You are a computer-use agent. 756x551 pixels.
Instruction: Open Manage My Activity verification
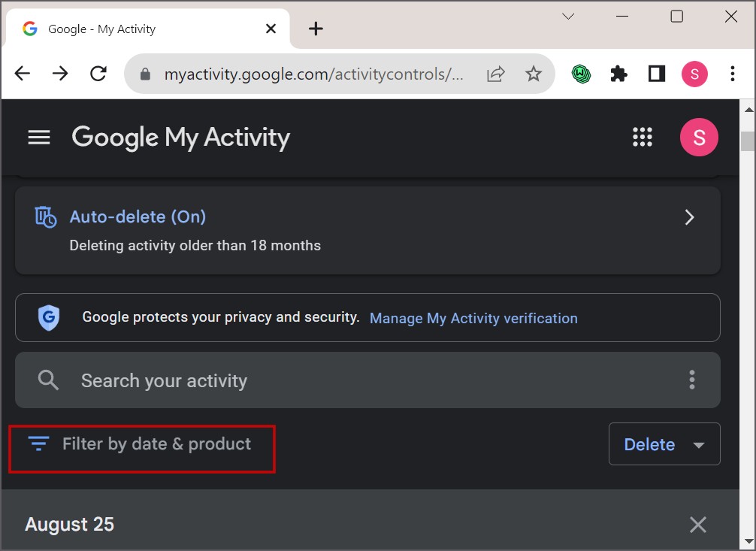point(473,318)
